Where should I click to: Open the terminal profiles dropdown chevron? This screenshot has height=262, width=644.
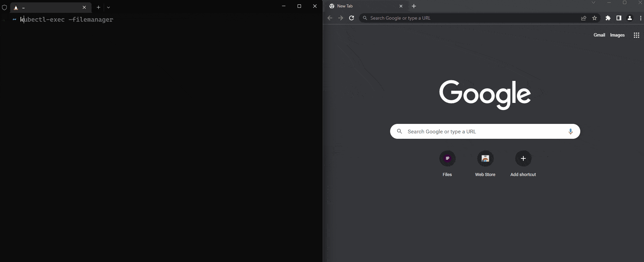(x=108, y=7)
